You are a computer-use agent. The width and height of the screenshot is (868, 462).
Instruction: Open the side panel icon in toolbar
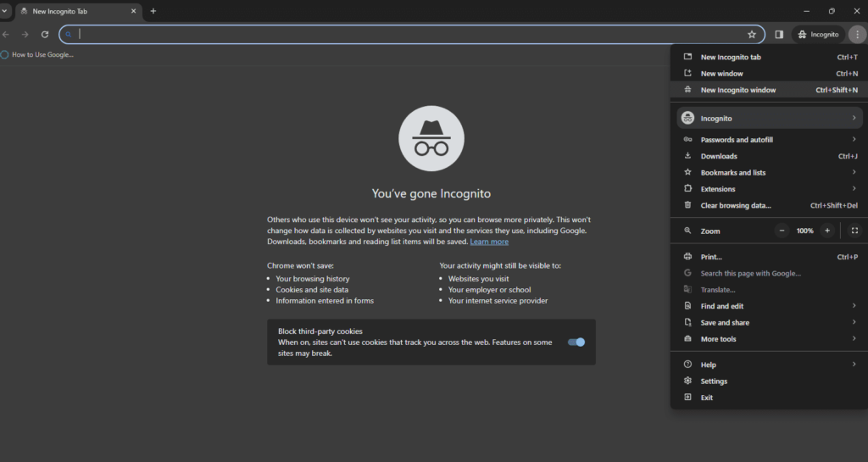tap(779, 35)
